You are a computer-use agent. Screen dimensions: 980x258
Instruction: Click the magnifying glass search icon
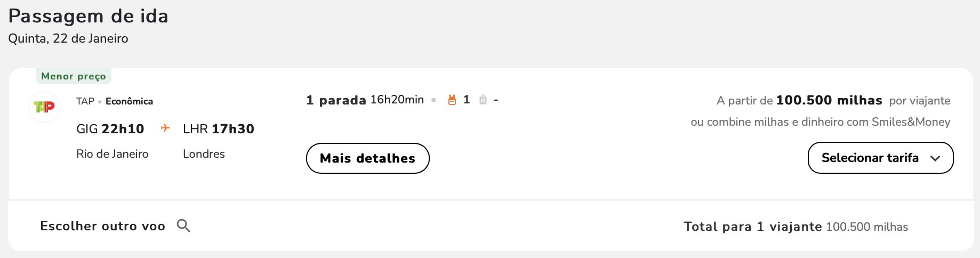click(x=183, y=225)
